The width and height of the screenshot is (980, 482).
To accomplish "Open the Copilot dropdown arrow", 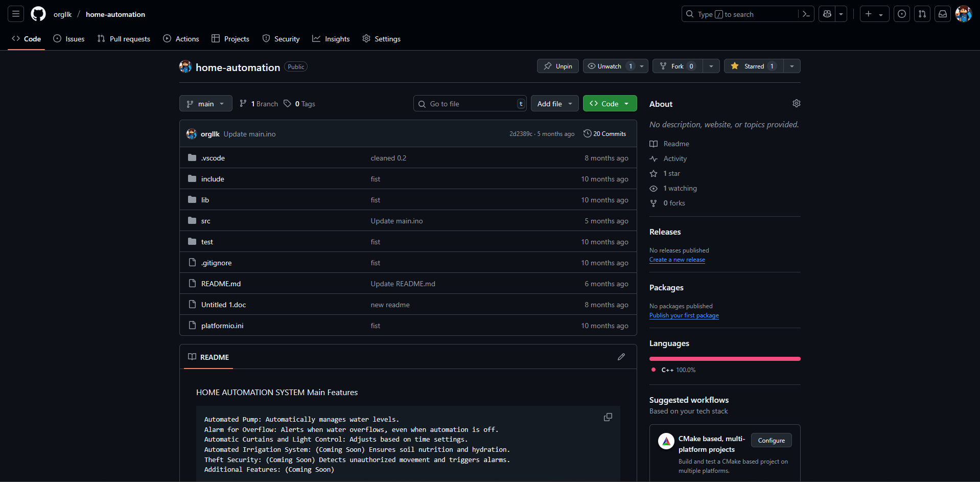I will coord(841,14).
